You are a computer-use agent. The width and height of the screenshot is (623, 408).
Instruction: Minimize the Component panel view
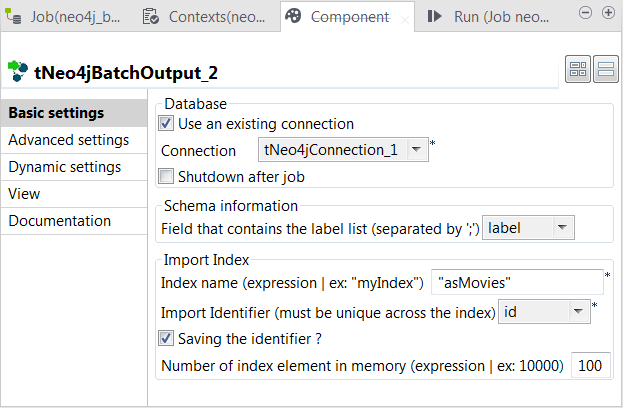tap(588, 12)
